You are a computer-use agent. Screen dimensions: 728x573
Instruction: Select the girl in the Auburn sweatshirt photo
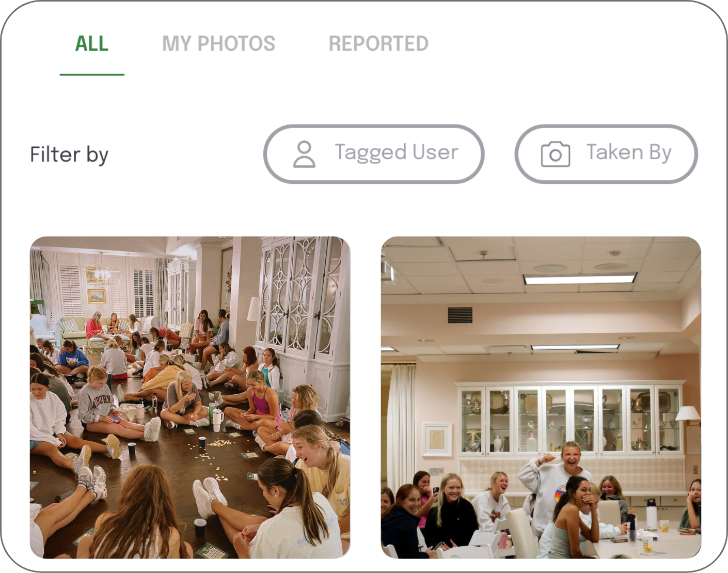click(x=190, y=397)
